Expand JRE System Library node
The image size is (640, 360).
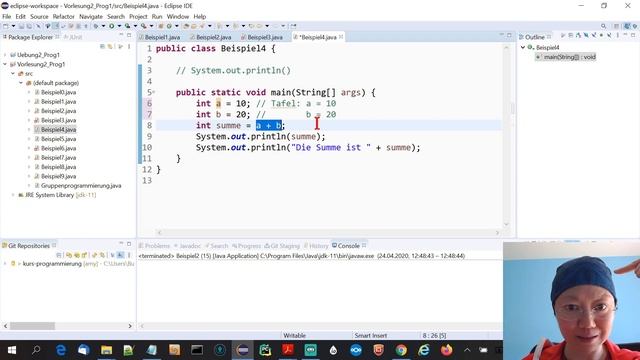13,195
